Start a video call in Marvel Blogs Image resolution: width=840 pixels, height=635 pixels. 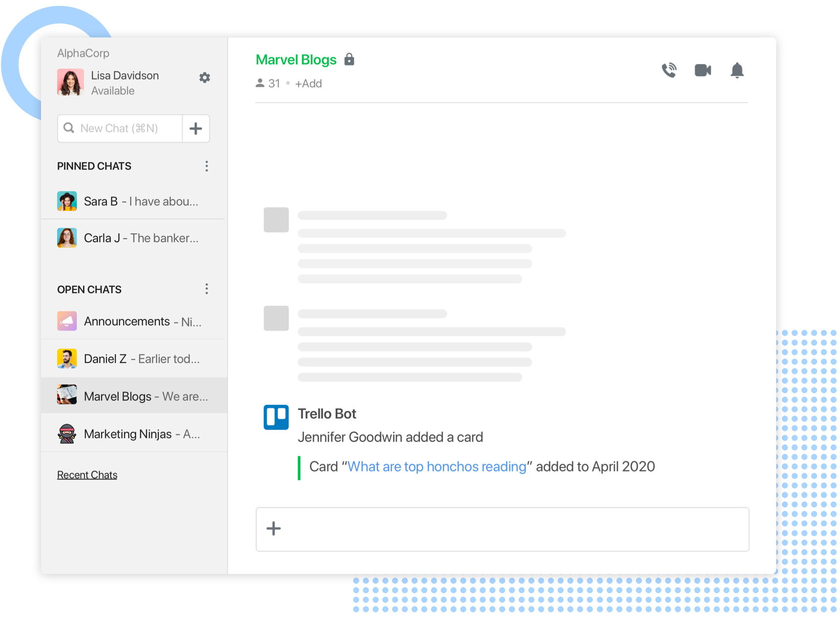(x=703, y=70)
